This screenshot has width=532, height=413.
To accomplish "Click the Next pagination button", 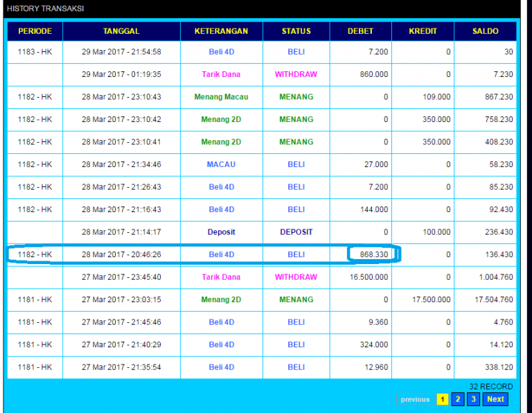I will (x=495, y=399).
